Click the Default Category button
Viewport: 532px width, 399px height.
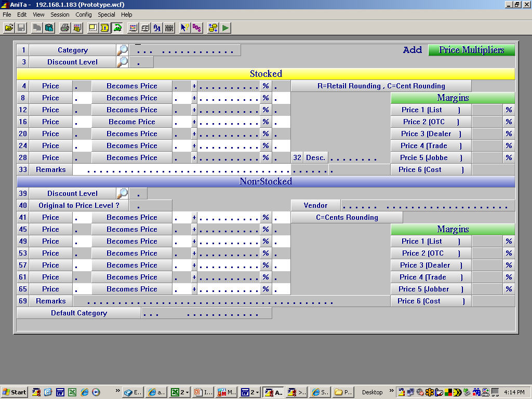79,313
